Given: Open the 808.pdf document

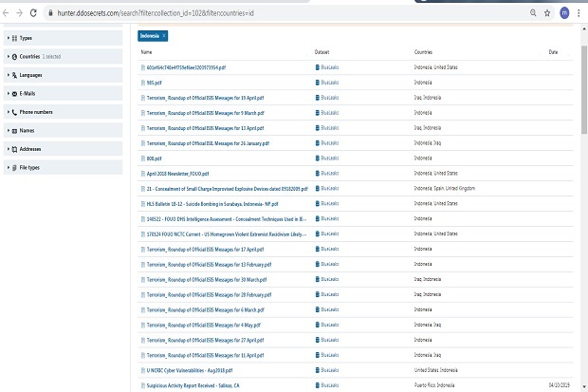Looking at the screenshot, I should pyautogui.click(x=155, y=159).
